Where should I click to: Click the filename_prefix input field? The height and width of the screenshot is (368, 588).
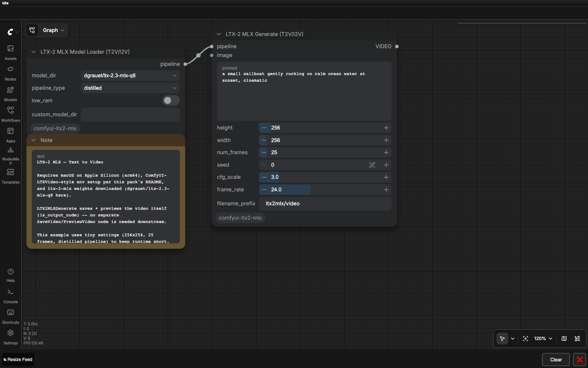click(x=325, y=204)
